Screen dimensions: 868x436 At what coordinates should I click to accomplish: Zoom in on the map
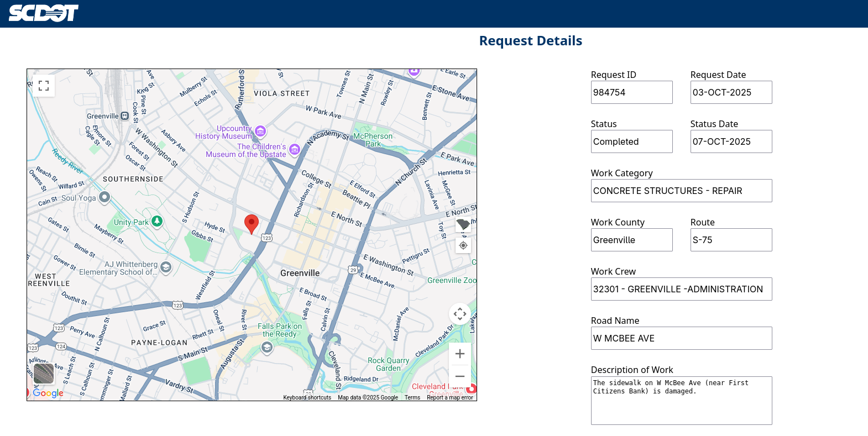tap(459, 354)
